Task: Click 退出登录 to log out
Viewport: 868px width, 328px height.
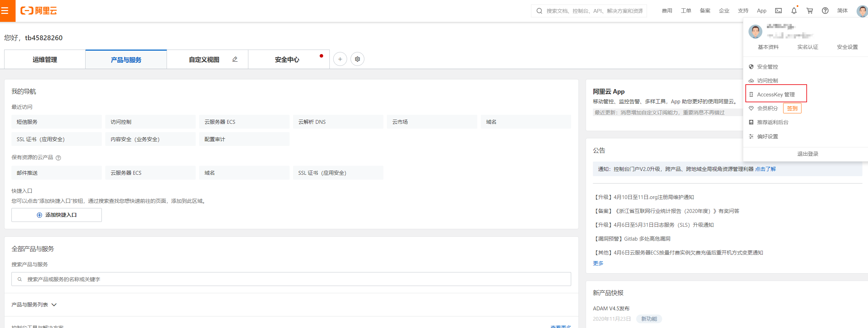Action: click(808, 154)
